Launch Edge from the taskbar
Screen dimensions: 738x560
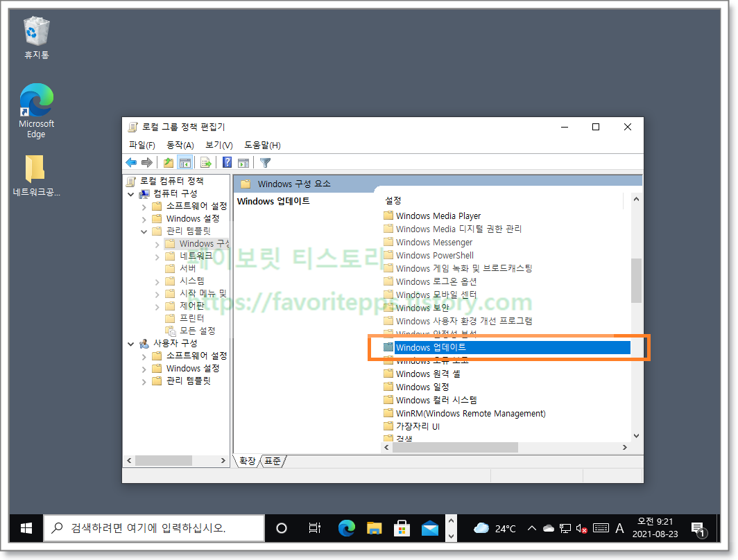346,528
